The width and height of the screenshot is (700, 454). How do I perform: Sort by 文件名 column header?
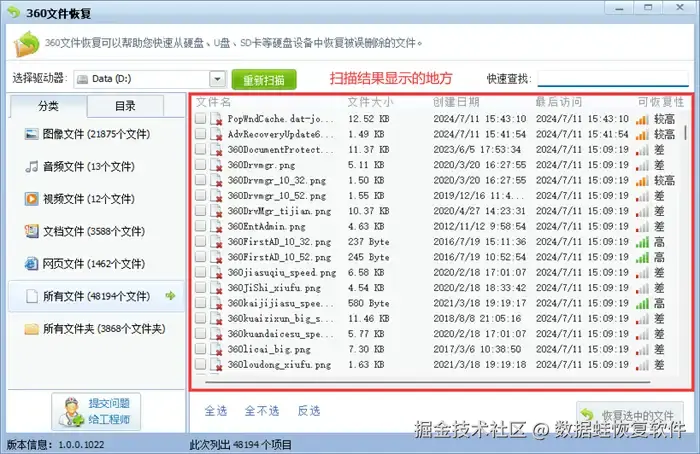(213, 102)
